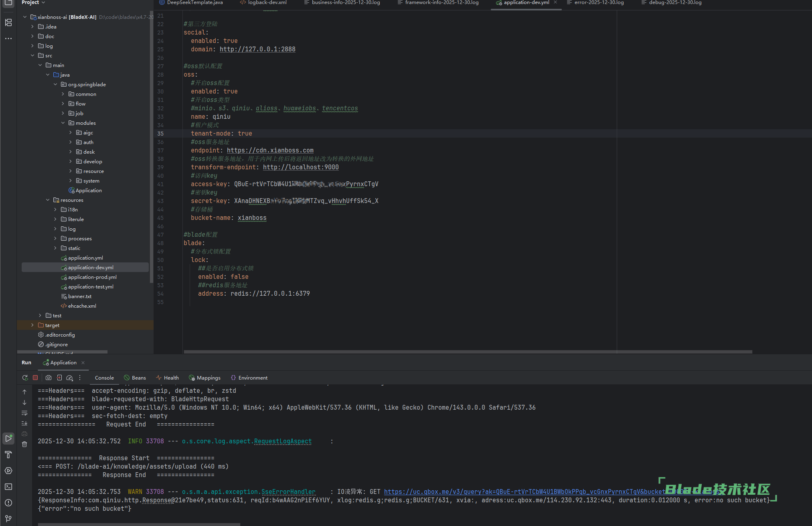Switch to the Beans tab
The width and height of the screenshot is (812, 526).
pos(135,378)
